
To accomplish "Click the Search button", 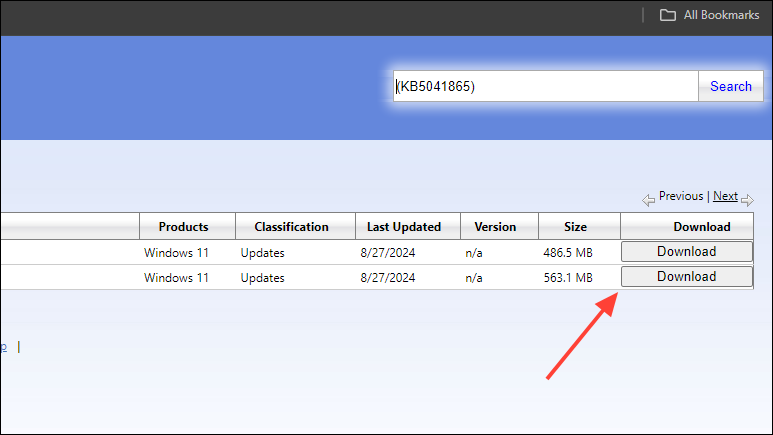I will pyautogui.click(x=731, y=86).
